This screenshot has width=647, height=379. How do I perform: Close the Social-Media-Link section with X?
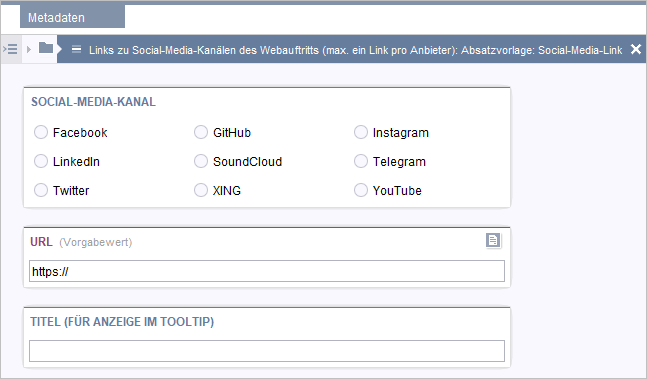636,49
